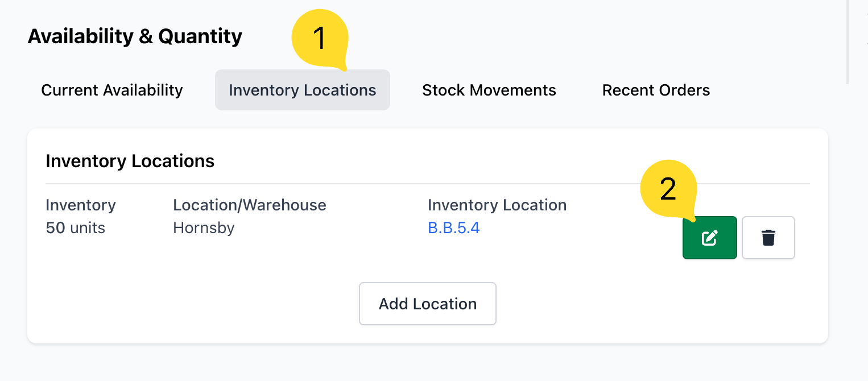Click the Inventory column label
The height and width of the screenshot is (381, 868).
(x=80, y=205)
